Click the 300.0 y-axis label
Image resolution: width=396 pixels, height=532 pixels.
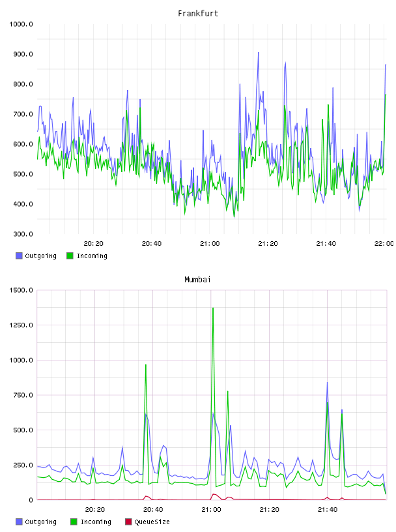pyautogui.click(x=23, y=234)
